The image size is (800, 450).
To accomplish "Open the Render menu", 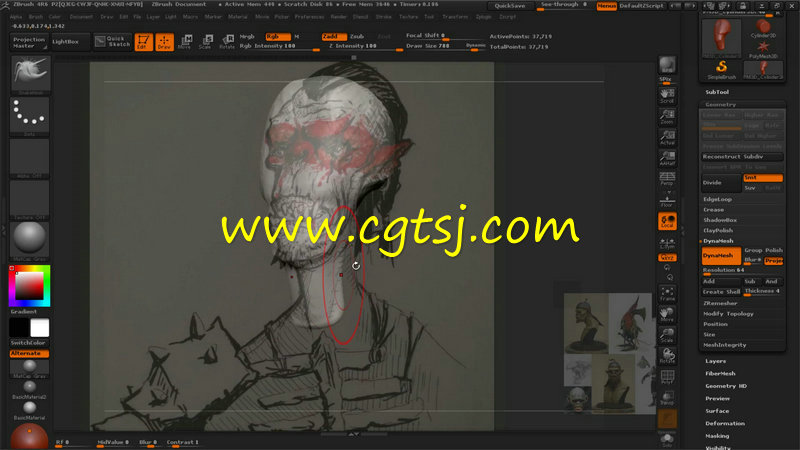I will pos(338,17).
